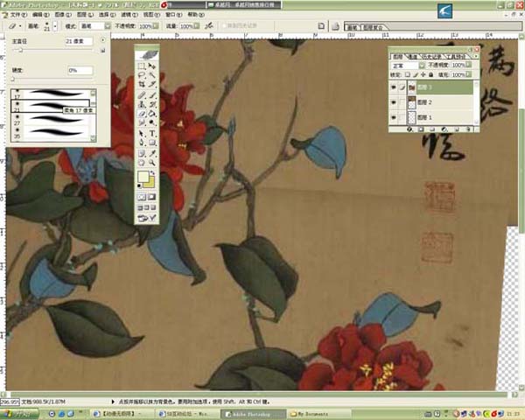The width and height of the screenshot is (525, 420).
Task: Toggle lock position cross icon
Action: tap(423, 74)
